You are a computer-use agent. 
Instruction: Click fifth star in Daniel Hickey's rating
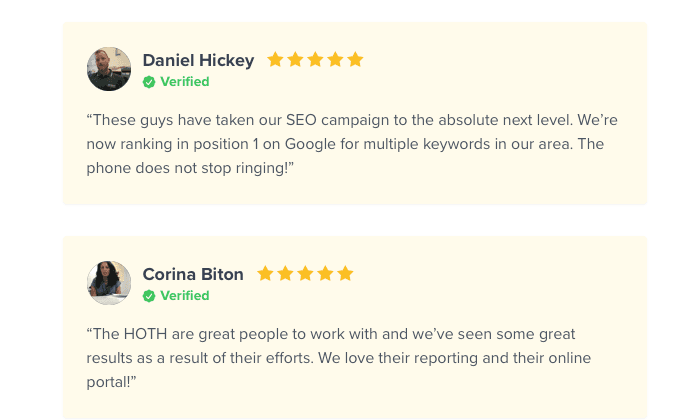[x=355, y=60]
